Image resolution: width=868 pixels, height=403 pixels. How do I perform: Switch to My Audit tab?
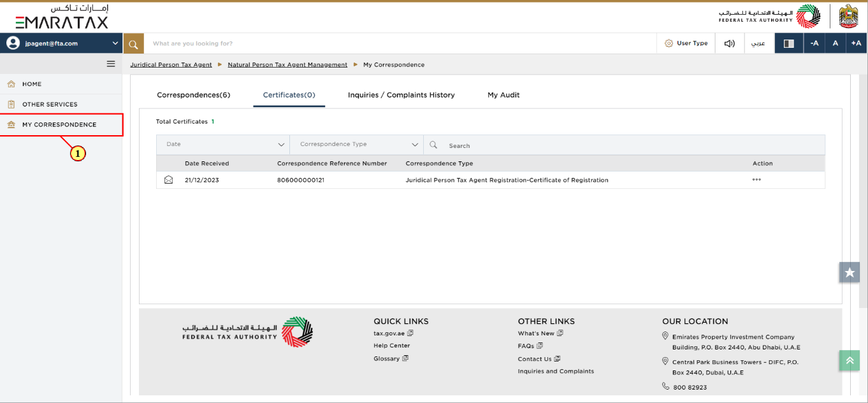pos(503,95)
